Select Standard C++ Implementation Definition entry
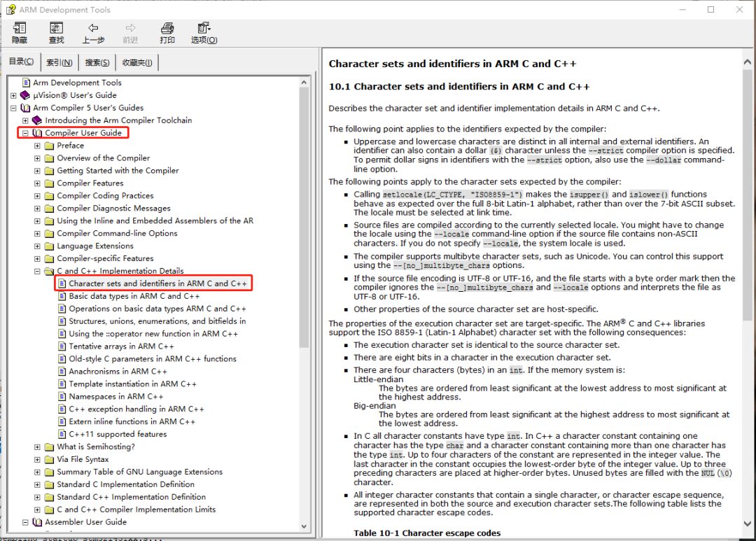Screen dimensions: 756x541 [131, 497]
